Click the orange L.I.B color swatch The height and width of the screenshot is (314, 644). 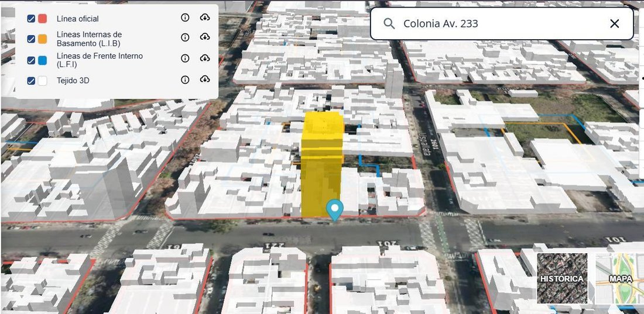42,39
